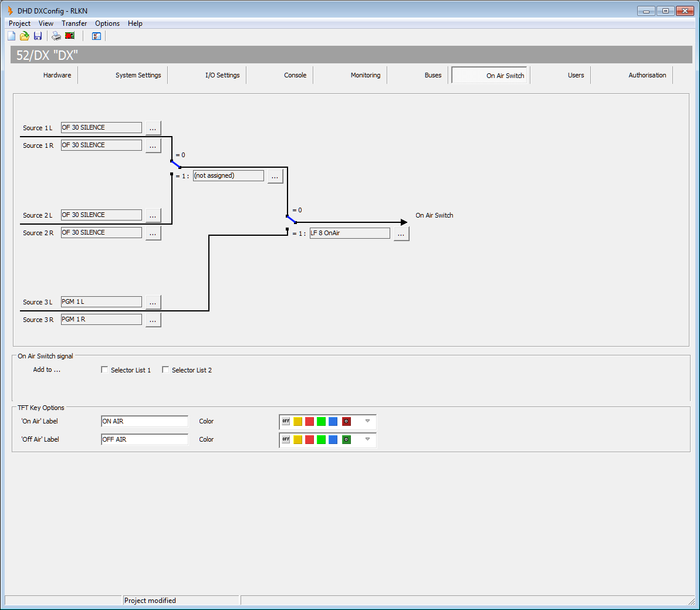
Task: Click the Source 2 L signal field
Action: tap(102, 215)
